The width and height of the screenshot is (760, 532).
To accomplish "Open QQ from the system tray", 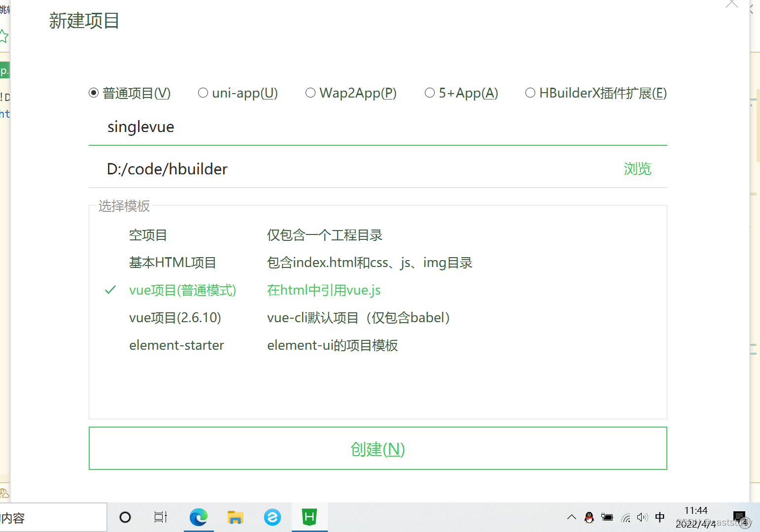I will pyautogui.click(x=589, y=517).
